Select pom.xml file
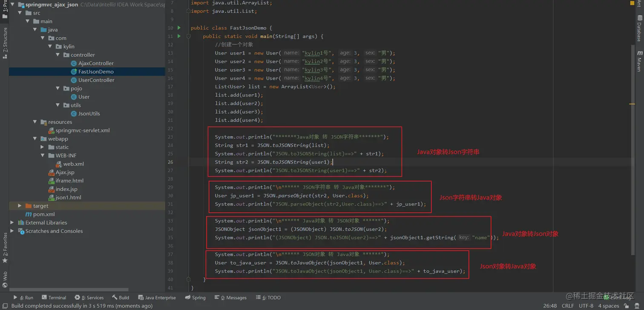The width and height of the screenshot is (644, 310). (40, 215)
